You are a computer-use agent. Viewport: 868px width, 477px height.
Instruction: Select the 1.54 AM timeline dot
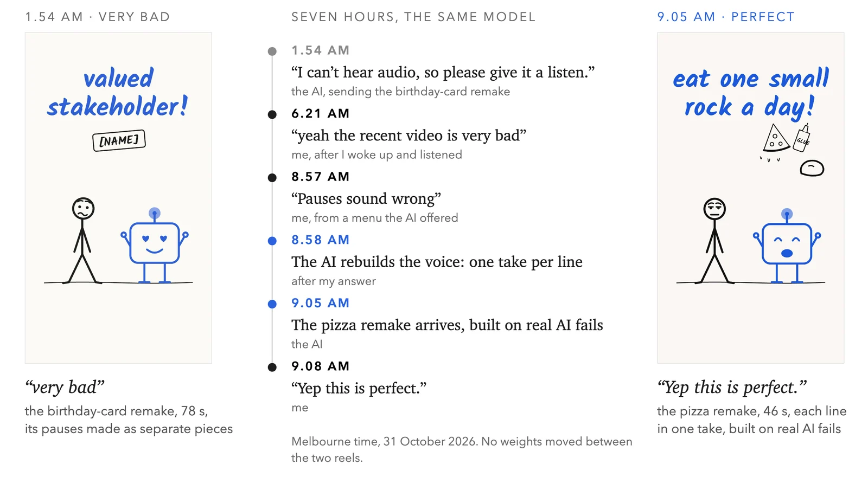[x=272, y=51]
